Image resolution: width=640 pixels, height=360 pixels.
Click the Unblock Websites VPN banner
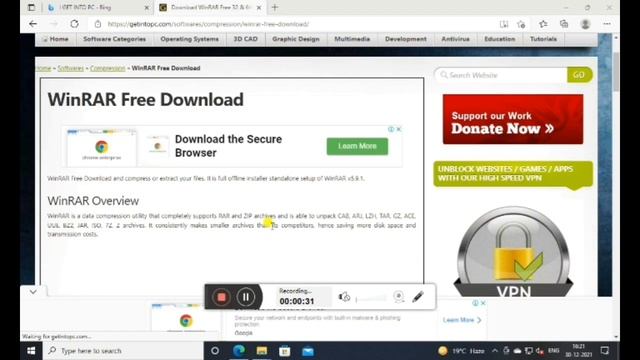(513, 174)
